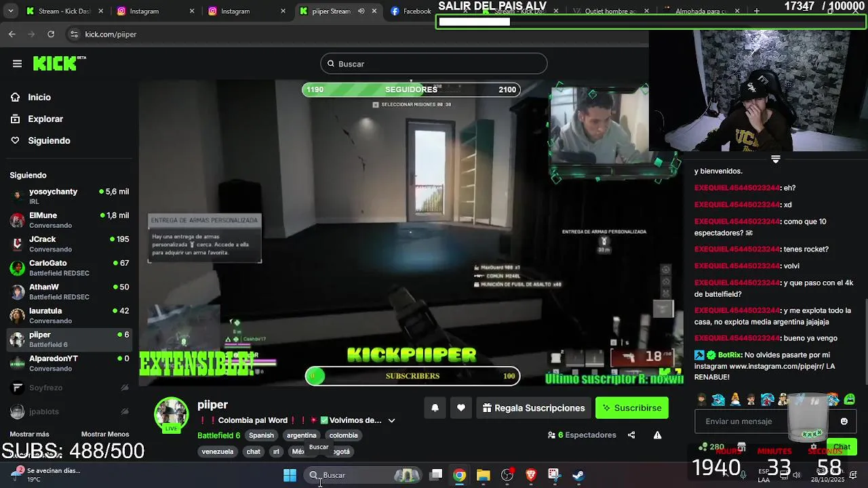The height and width of the screenshot is (488, 868).
Task: Toggle follow heart for piiper
Action: click(x=461, y=408)
